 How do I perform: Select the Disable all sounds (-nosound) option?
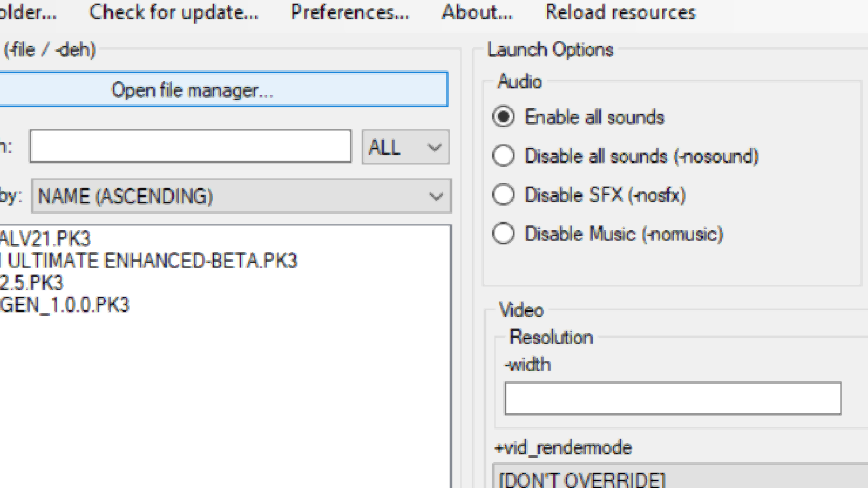(x=504, y=156)
